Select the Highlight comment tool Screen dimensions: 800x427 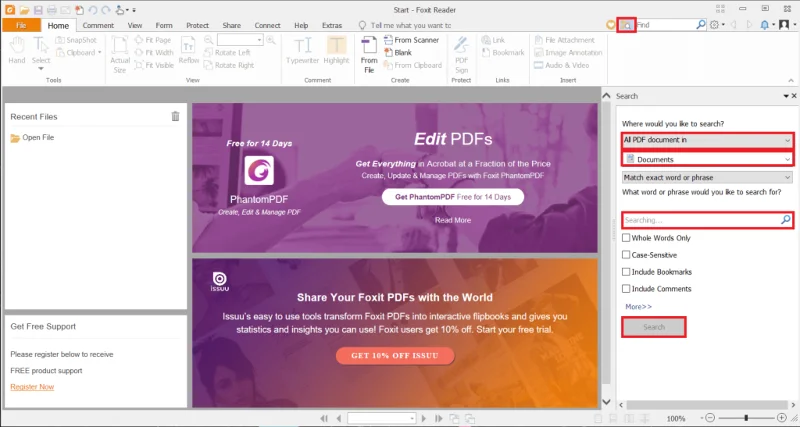tap(336, 50)
